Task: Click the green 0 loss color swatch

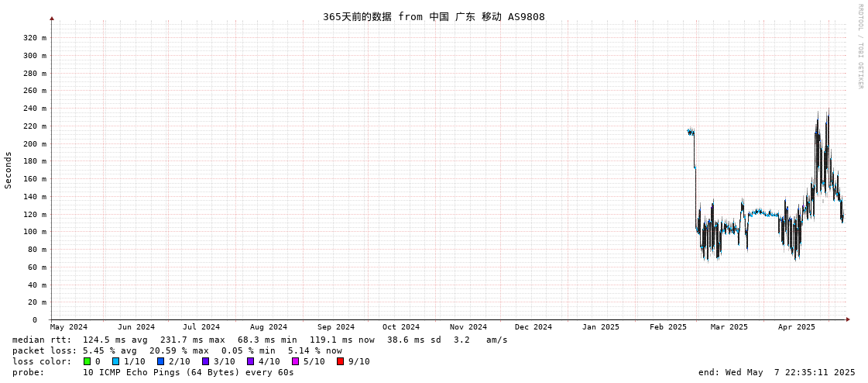Action: pos(87,361)
